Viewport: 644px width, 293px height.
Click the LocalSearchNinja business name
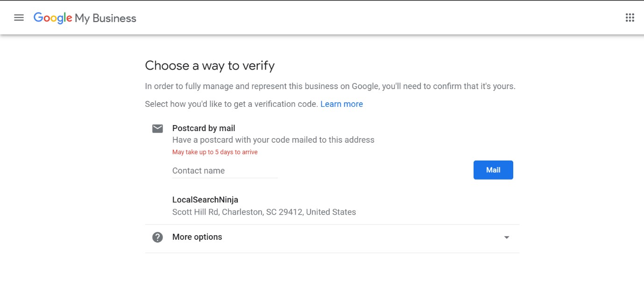(205, 200)
